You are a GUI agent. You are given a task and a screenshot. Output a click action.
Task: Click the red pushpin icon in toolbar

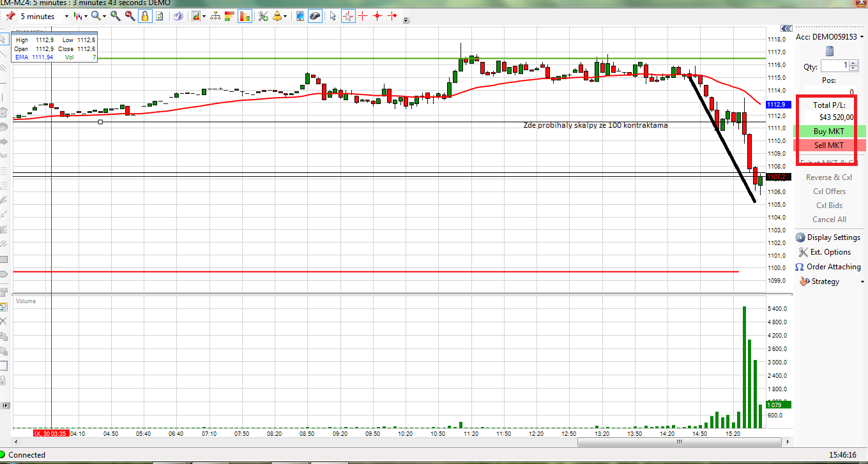10,16
